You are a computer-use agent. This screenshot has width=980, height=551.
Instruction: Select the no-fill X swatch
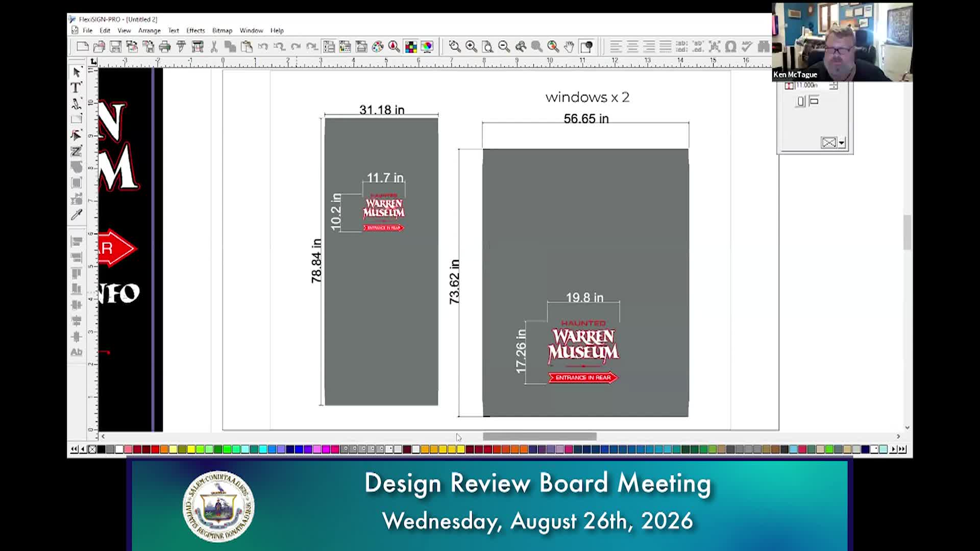tap(92, 449)
